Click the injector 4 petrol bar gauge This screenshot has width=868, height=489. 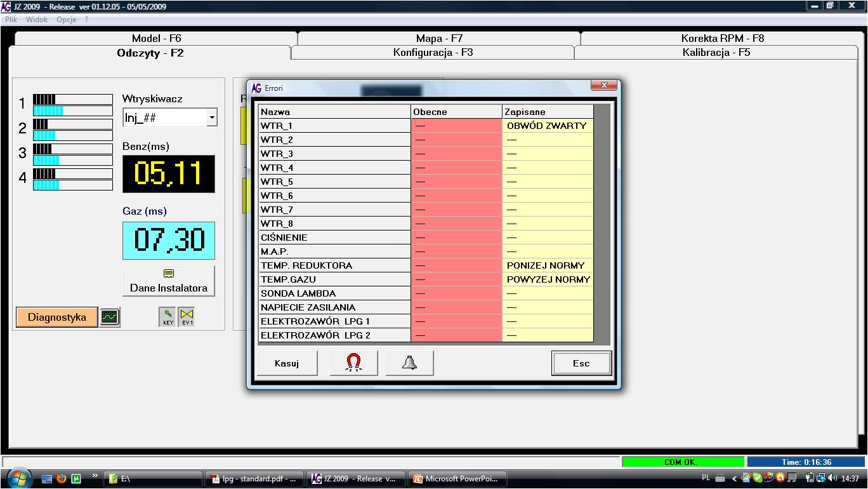point(73,173)
